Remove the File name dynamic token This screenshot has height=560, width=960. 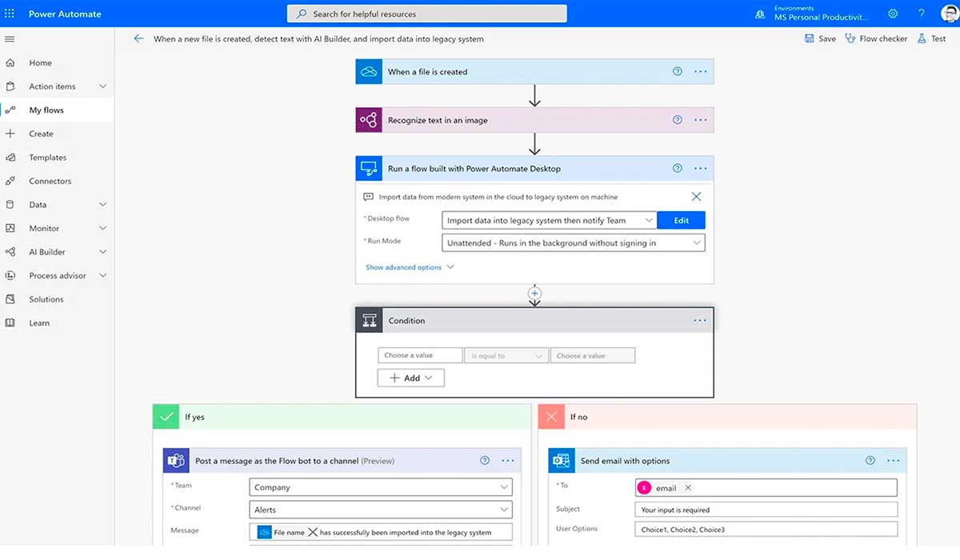tap(313, 532)
